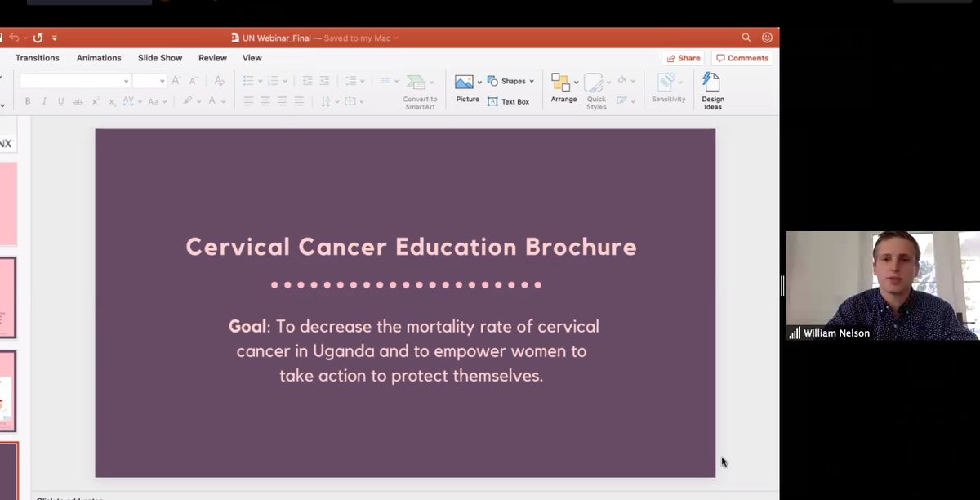Click the smiley feedback icon
The height and width of the screenshot is (500, 980).
(767, 38)
